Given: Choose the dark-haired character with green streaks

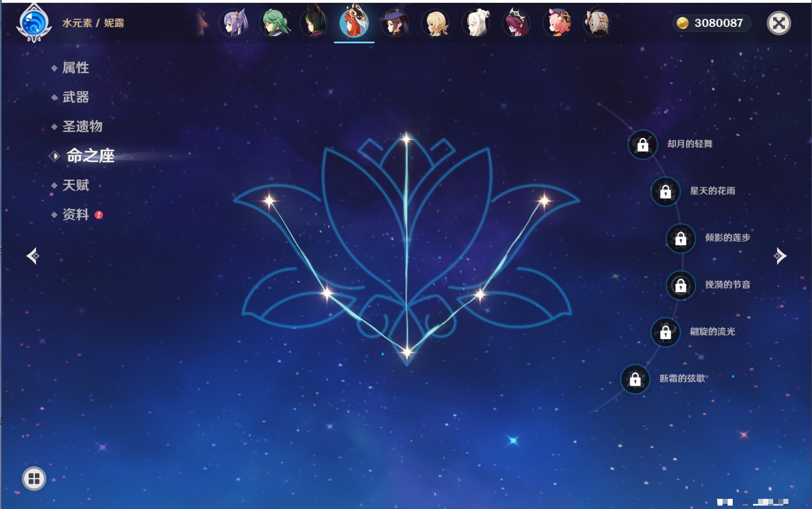Looking at the screenshot, I should click(x=314, y=23).
